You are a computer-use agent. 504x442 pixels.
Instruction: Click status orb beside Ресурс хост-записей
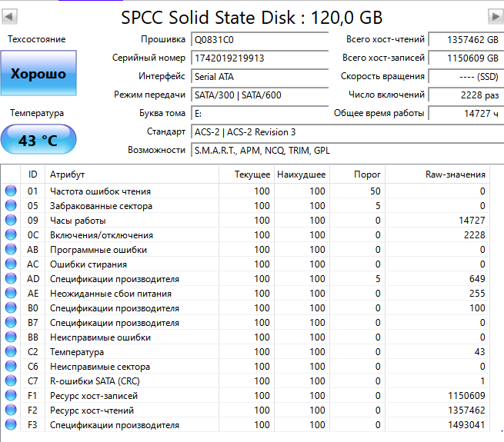tap(11, 396)
